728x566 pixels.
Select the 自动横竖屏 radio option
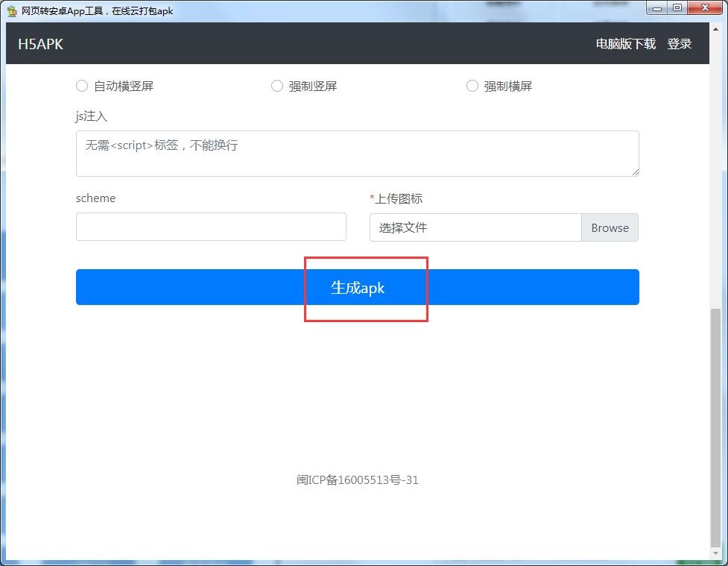click(82, 86)
